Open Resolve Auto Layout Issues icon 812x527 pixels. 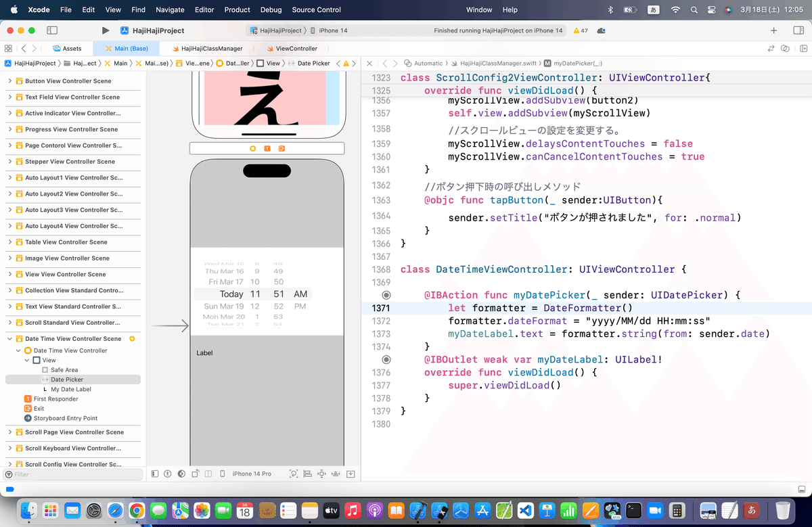coord(336,474)
